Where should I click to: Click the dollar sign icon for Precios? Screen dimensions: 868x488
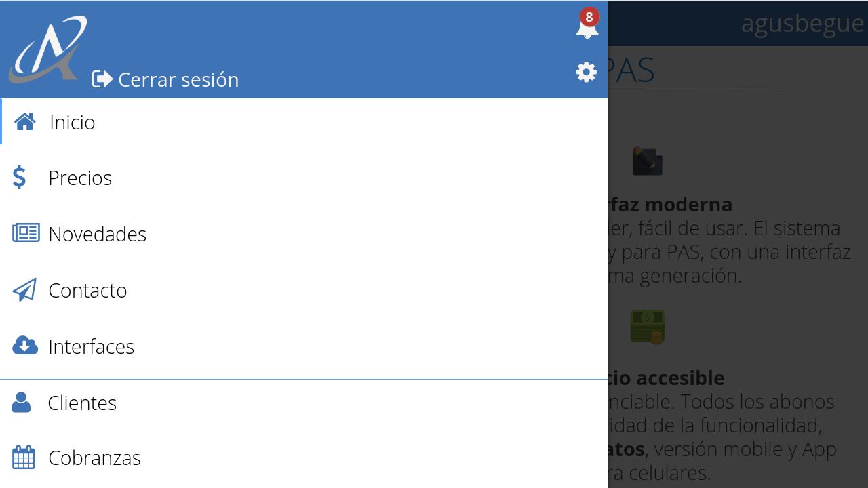point(20,178)
